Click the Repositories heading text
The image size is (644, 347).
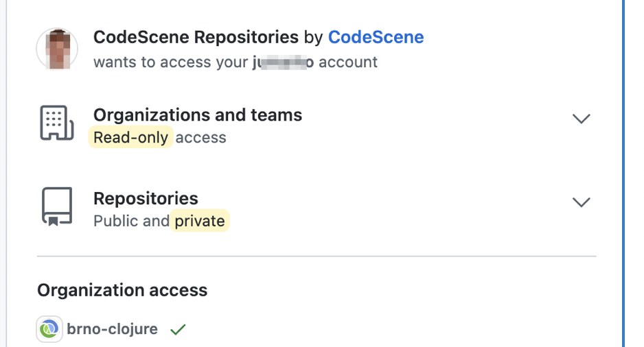tap(146, 198)
